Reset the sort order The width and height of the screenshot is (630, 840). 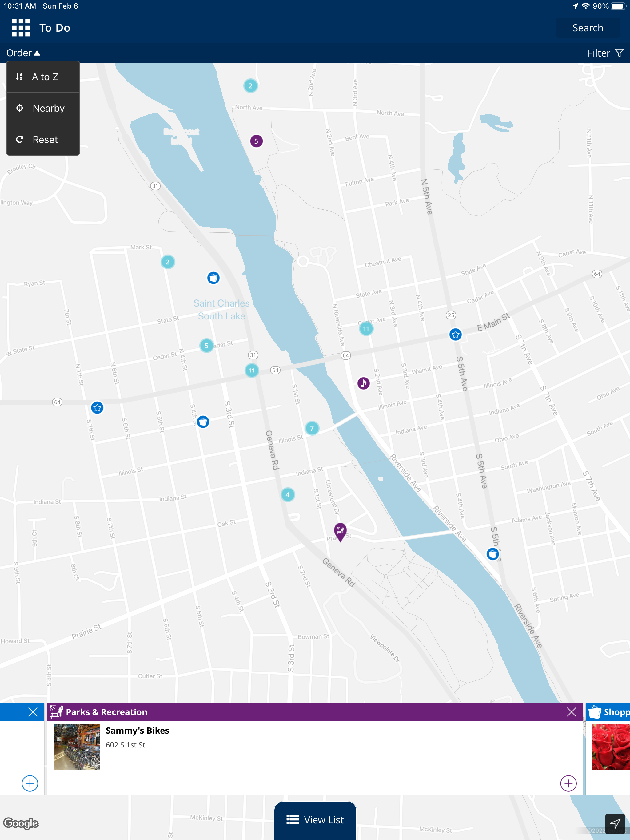pos(43,140)
